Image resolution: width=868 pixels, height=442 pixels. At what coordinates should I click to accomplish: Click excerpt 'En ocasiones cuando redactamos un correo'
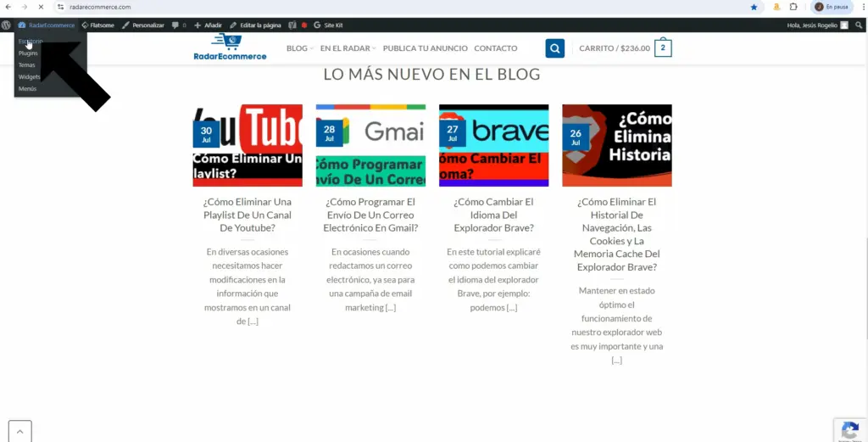371,280
